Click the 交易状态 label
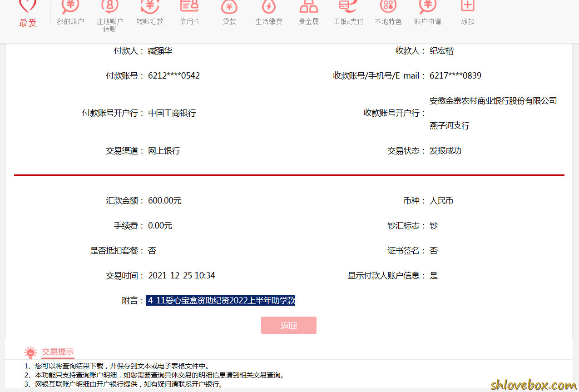The image size is (579, 392). (x=406, y=151)
